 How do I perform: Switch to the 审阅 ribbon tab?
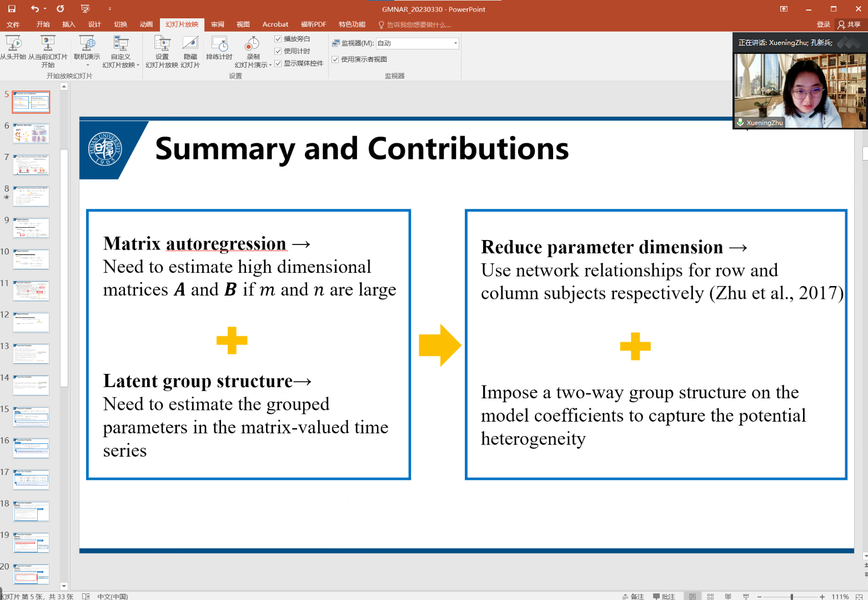pos(218,24)
